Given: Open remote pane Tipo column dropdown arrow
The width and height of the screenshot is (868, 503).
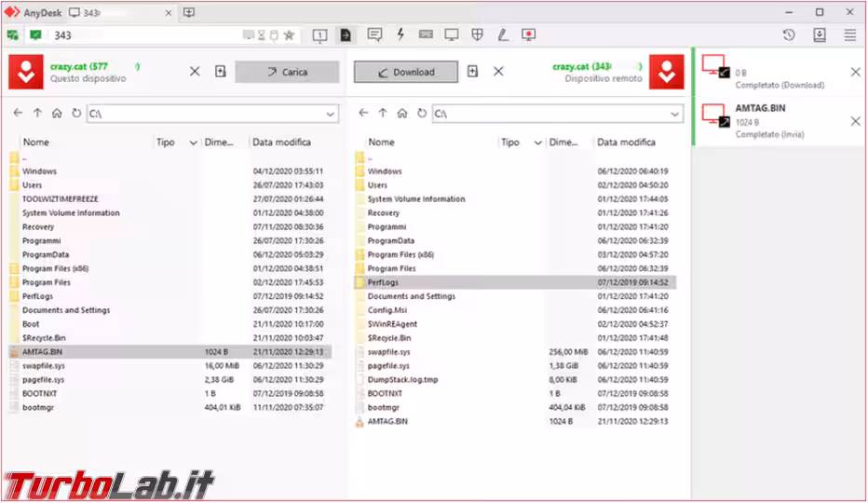Looking at the screenshot, I should pos(537,143).
